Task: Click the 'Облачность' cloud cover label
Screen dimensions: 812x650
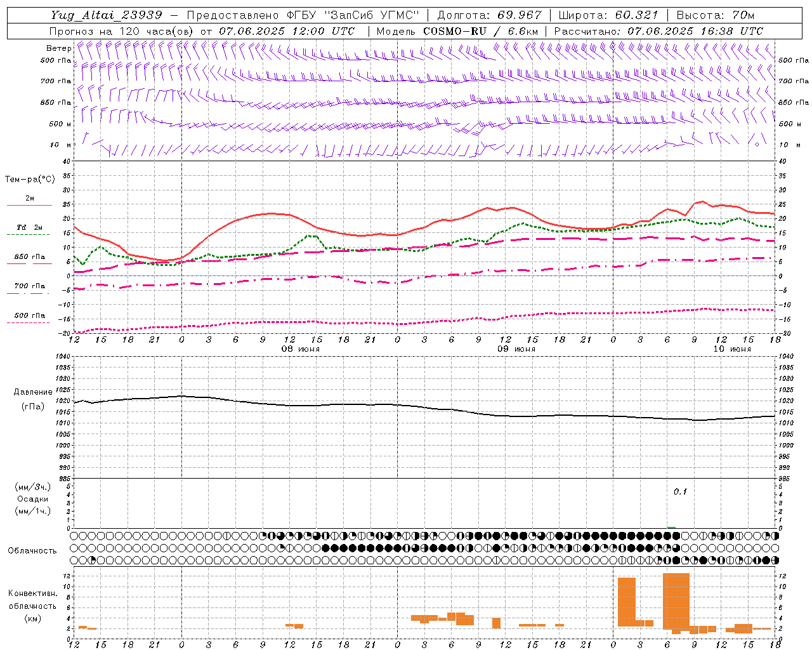Action: point(32,551)
